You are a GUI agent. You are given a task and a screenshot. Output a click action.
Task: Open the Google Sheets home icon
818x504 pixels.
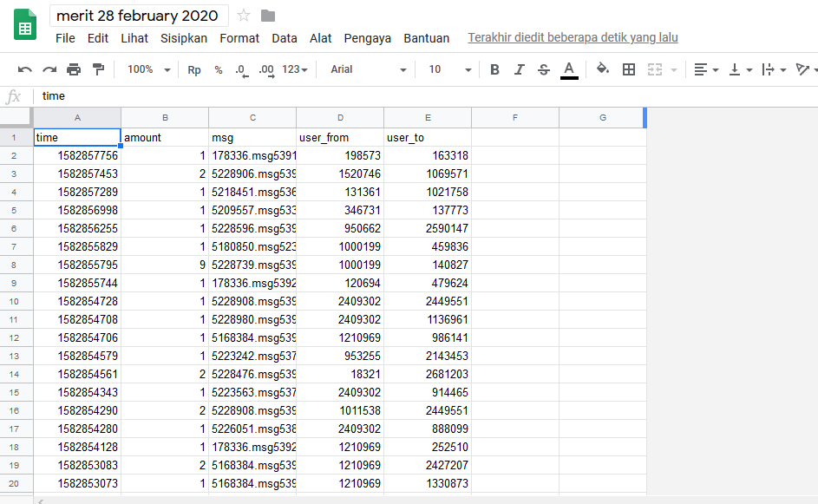coord(24,24)
